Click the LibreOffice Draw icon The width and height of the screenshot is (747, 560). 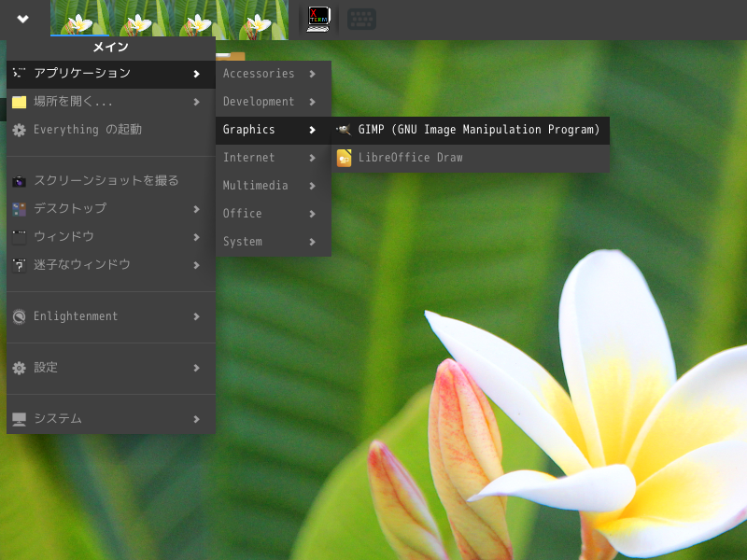click(344, 158)
